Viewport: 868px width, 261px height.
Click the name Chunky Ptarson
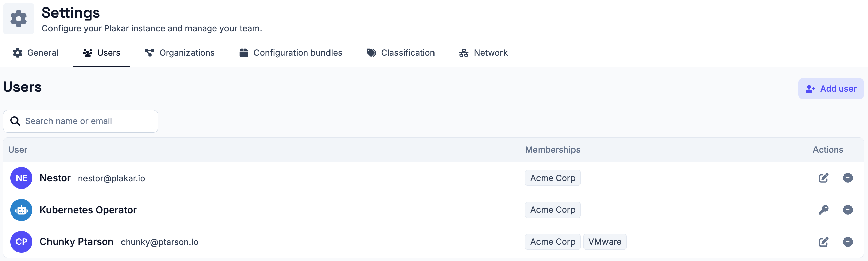76,242
